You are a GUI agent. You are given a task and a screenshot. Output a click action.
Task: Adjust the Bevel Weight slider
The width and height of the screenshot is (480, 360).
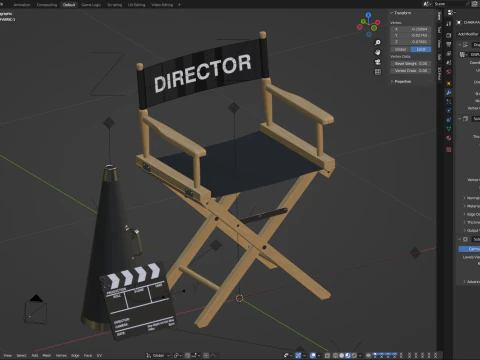[x=411, y=63]
